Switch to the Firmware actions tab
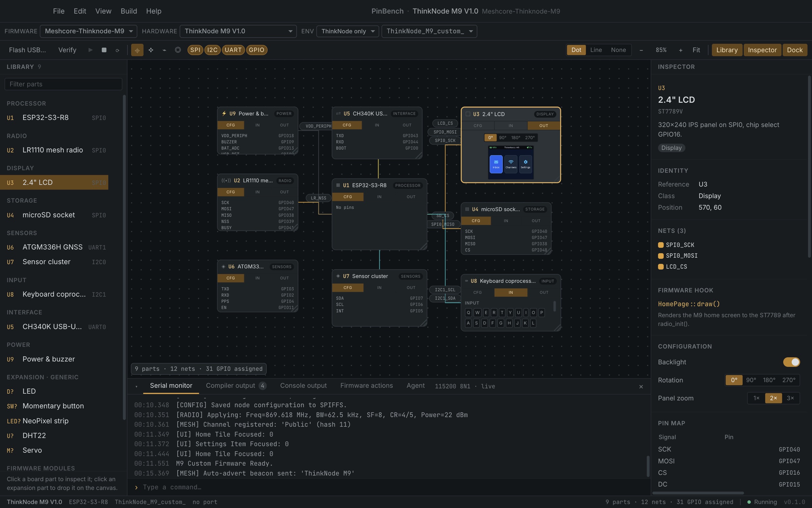This screenshot has width=812, height=508. [366, 386]
